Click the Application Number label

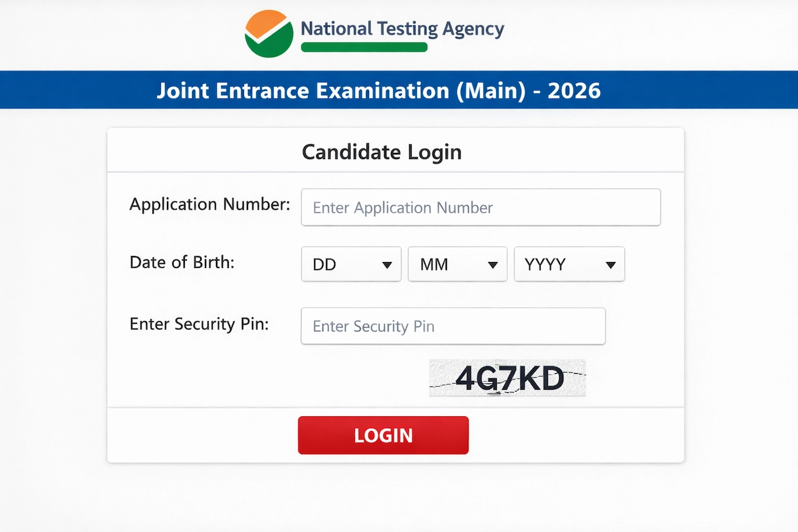(x=209, y=205)
